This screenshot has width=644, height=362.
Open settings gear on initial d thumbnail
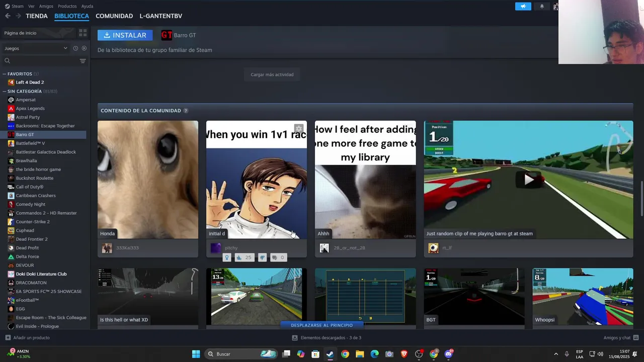298,129
